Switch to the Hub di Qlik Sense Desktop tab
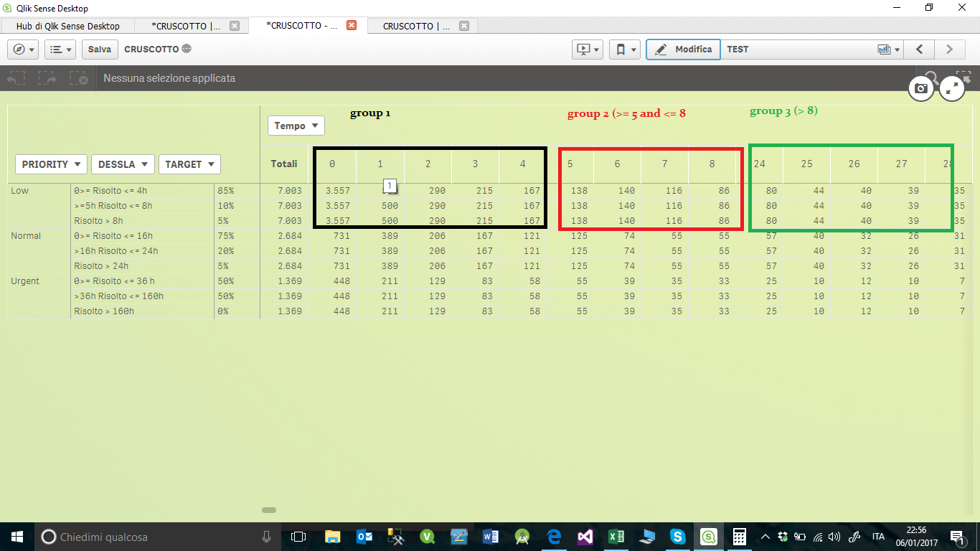Screen dimensions: 980x551 pyautogui.click(x=68, y=26)
